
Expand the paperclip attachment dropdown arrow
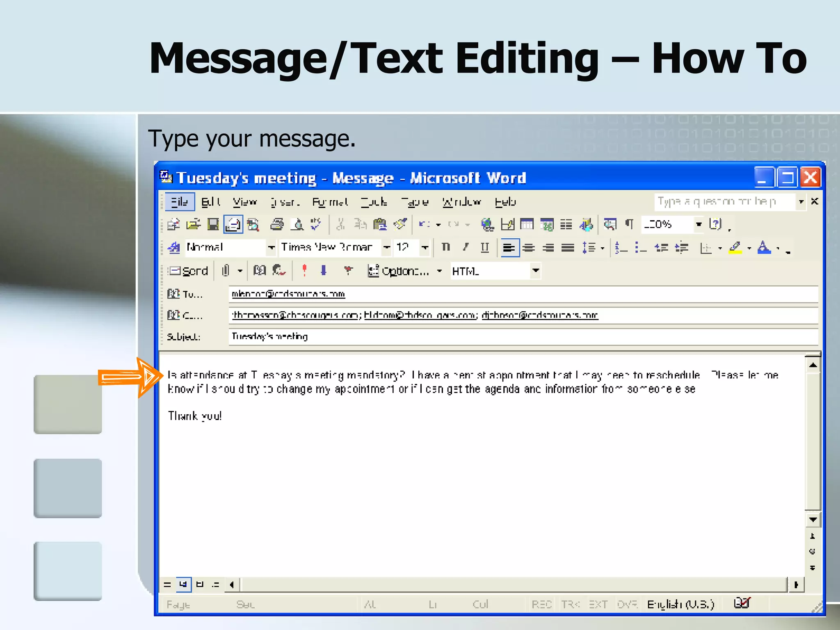click(240, 271)
